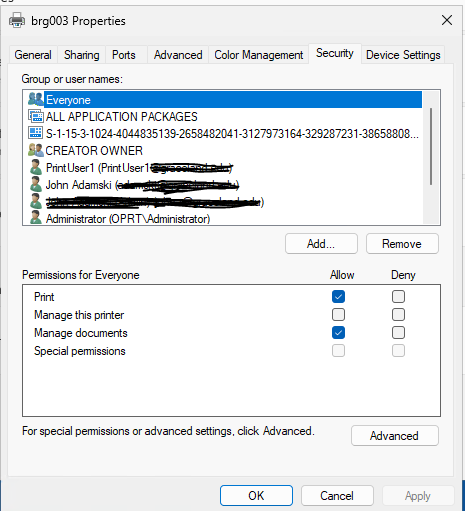This screenshot has width=465, height=511.
Task: Click the Add... button
Action: tap(321, 244)
